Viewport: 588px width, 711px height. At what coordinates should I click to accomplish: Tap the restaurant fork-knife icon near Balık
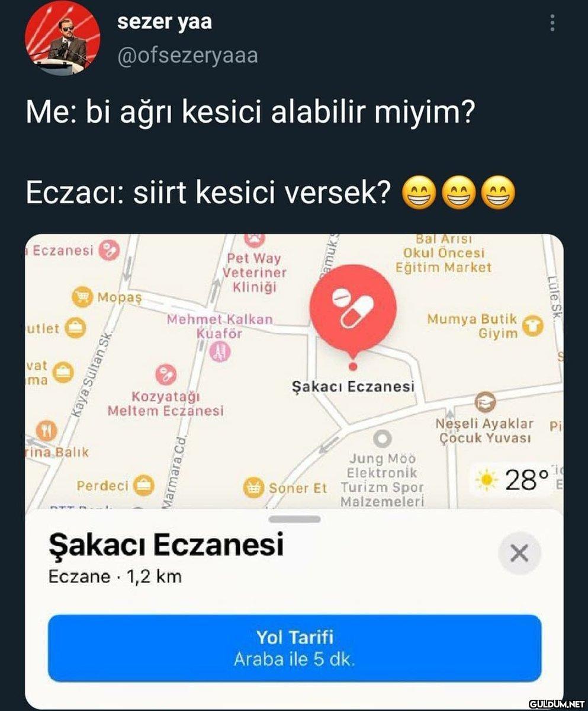(x=46, y=429)
